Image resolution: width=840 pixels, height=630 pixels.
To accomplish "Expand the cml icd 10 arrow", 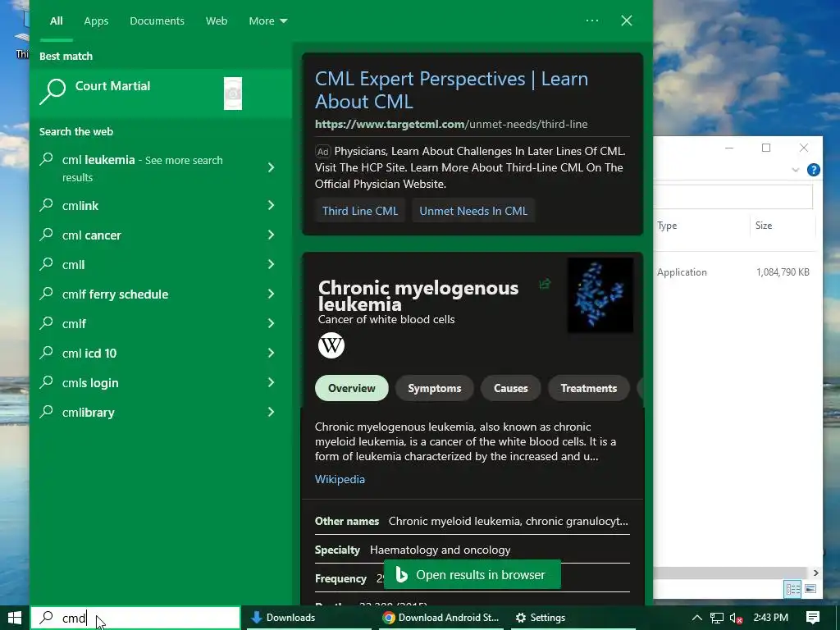I will click(271, 353).
